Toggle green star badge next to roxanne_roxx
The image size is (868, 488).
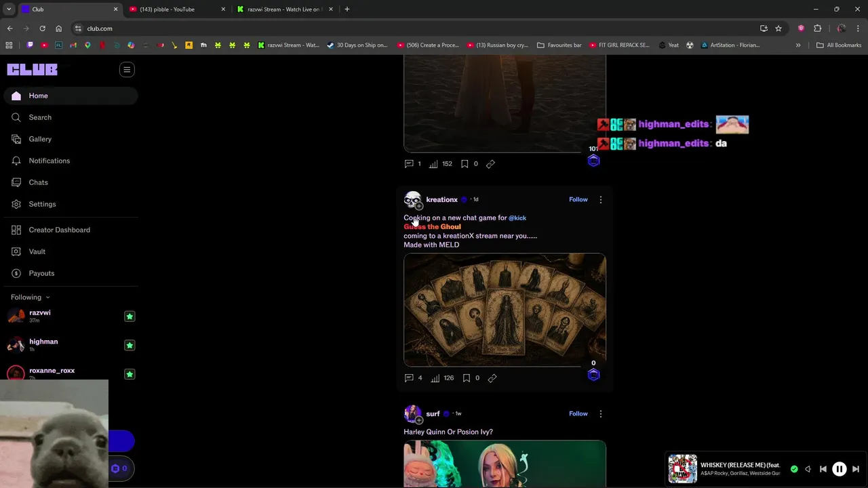[130, 374]
